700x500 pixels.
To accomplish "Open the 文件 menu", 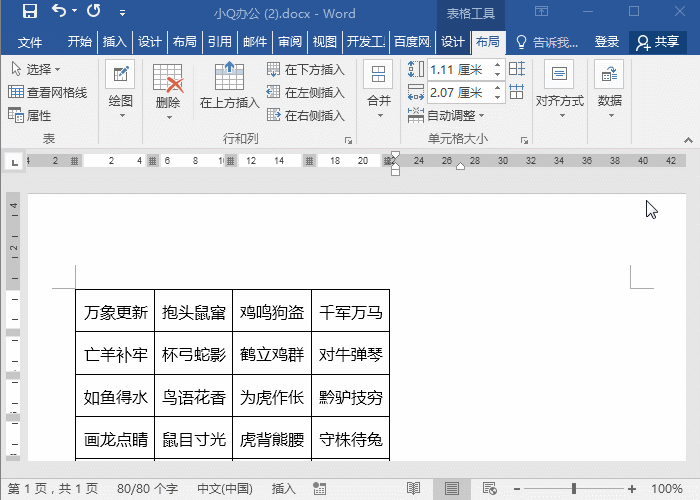I will click(30, 42).
